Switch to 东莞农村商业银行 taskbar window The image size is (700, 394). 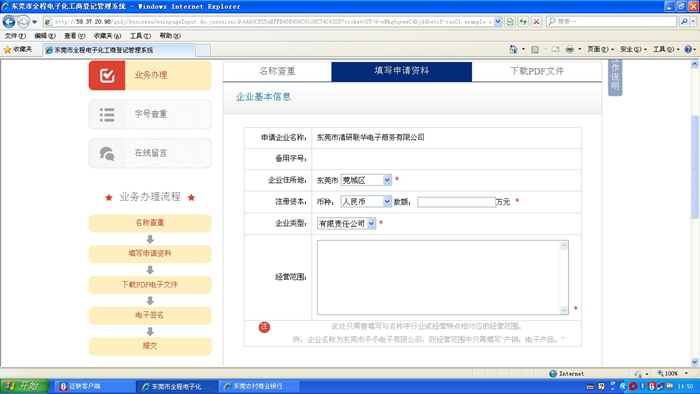[259, 386]
